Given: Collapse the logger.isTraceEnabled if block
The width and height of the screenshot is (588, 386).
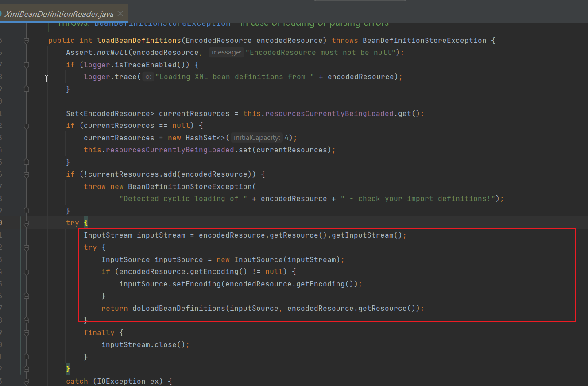Looking at the screenshot, I should [26, 65].
